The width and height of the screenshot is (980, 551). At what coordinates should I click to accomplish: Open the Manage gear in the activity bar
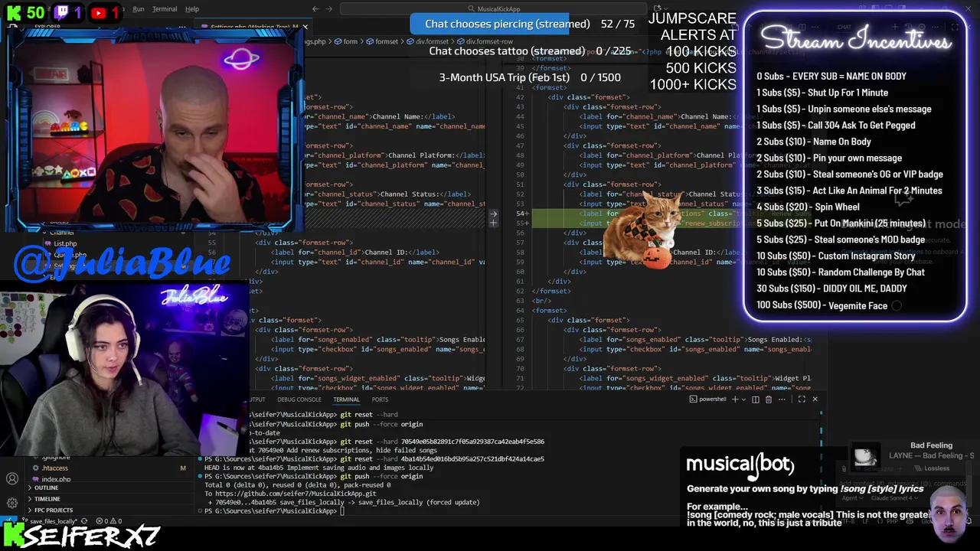point(12,503)
